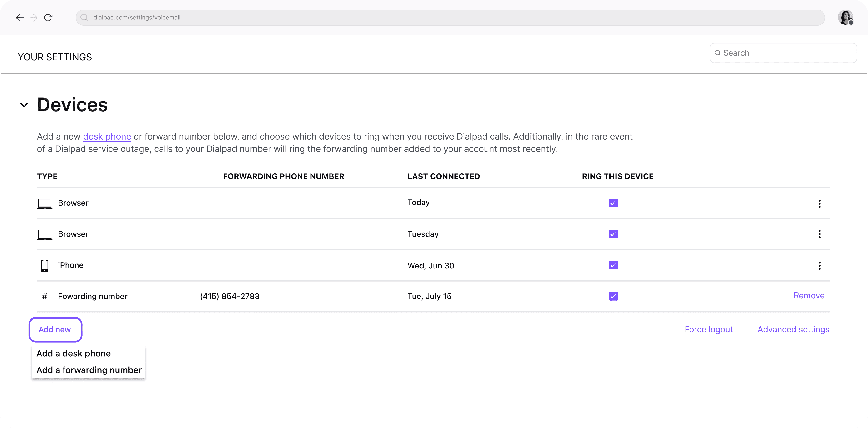Disable Ring This Device for Forwarding number

point(613,296)
